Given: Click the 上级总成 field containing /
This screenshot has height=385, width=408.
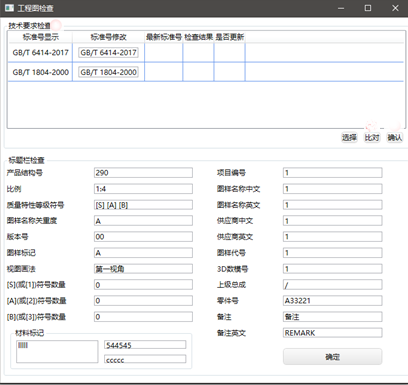Looking at the screenshot, I should coord(332,285).
